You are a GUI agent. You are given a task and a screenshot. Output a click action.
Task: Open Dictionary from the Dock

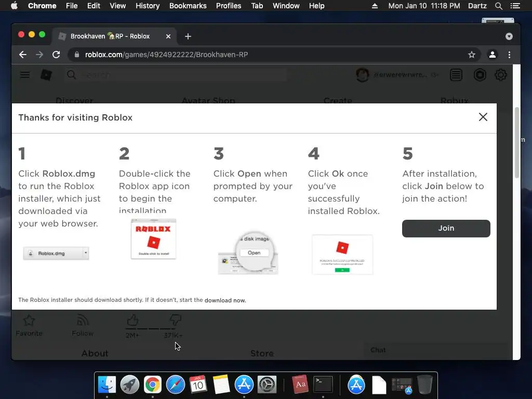tap(300, 385)
